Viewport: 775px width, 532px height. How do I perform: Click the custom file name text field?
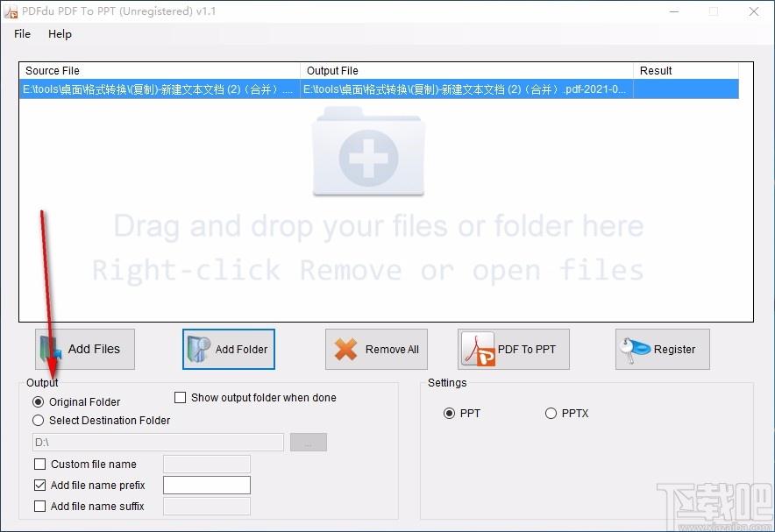207,465
